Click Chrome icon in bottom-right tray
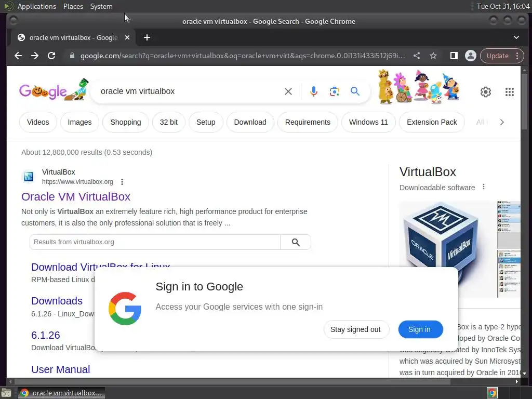This screenshot has height=399, width=532. [x=492, y=393]
